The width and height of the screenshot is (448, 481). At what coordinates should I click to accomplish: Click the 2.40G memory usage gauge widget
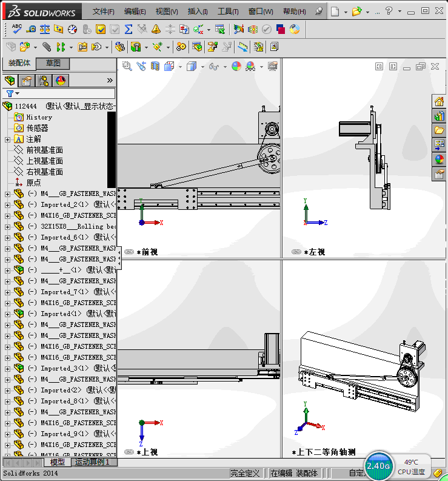[378, 466]
